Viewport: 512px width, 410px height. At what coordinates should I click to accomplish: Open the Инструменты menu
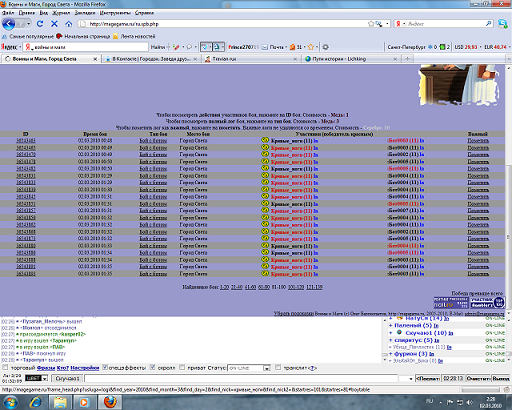(x=115, y=13)
